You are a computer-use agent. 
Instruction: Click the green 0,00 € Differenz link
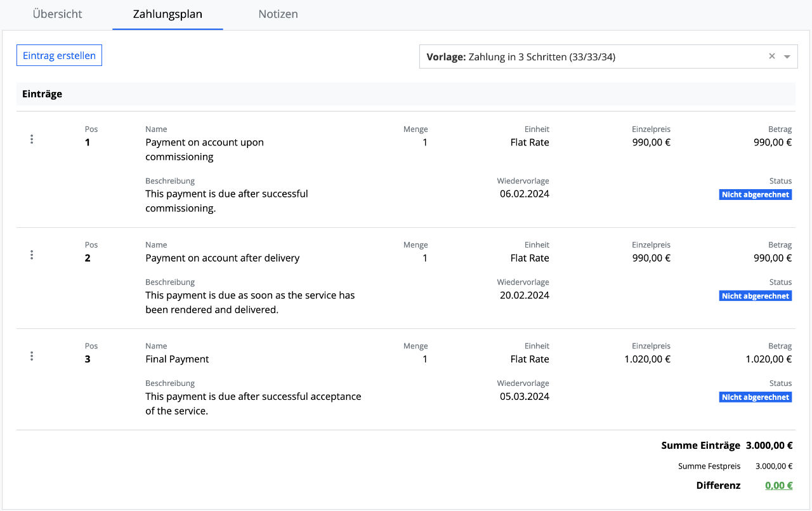[778, 486]
